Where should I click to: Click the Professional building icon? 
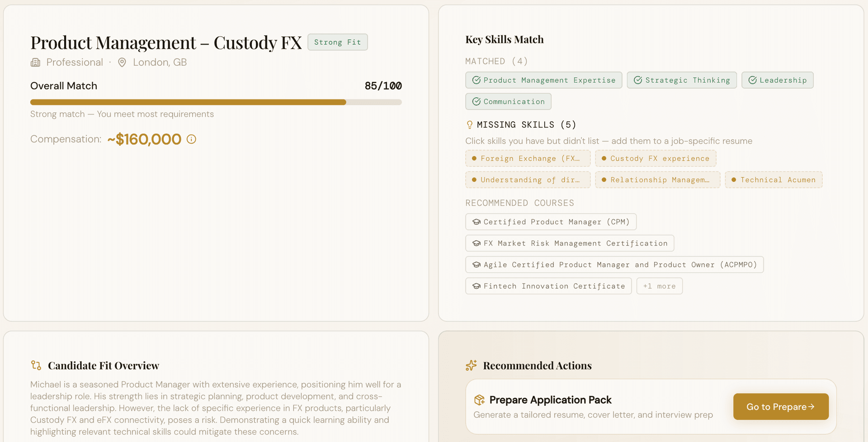35,62
